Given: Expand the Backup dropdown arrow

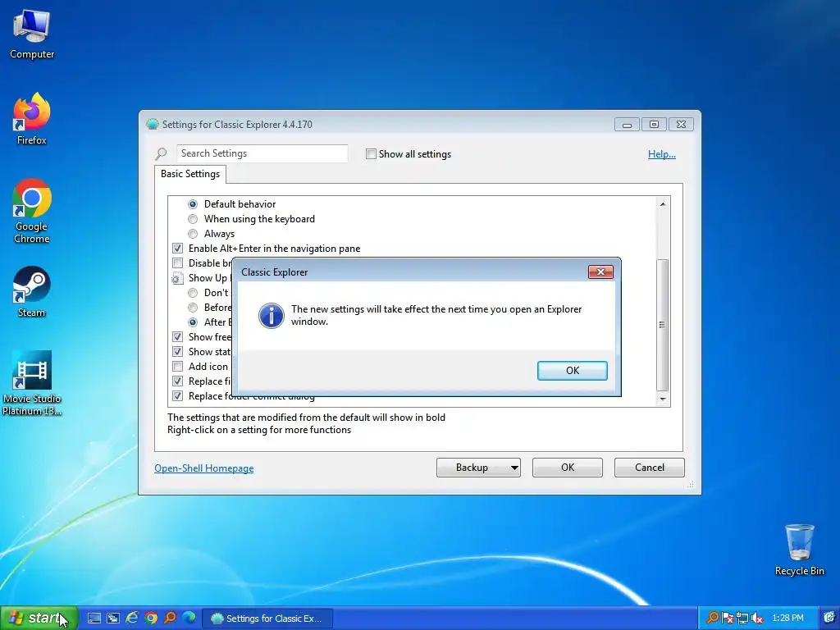Looking at the screenshot, I should coord(514,468).
